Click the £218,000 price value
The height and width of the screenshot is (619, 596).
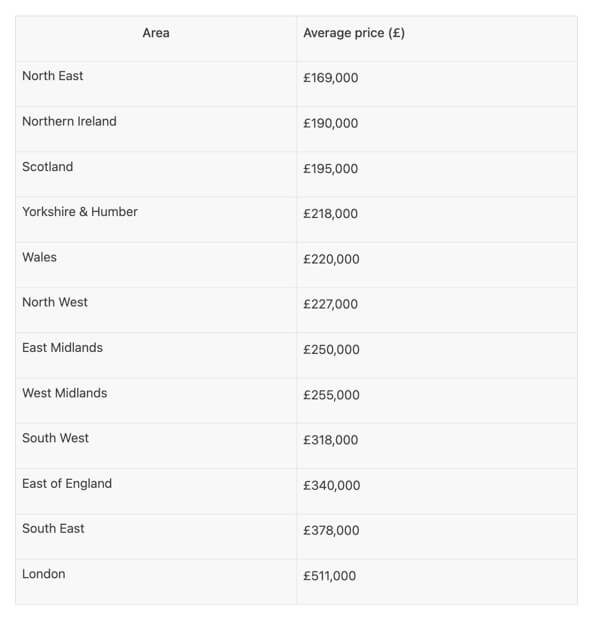tap(330, 214)
